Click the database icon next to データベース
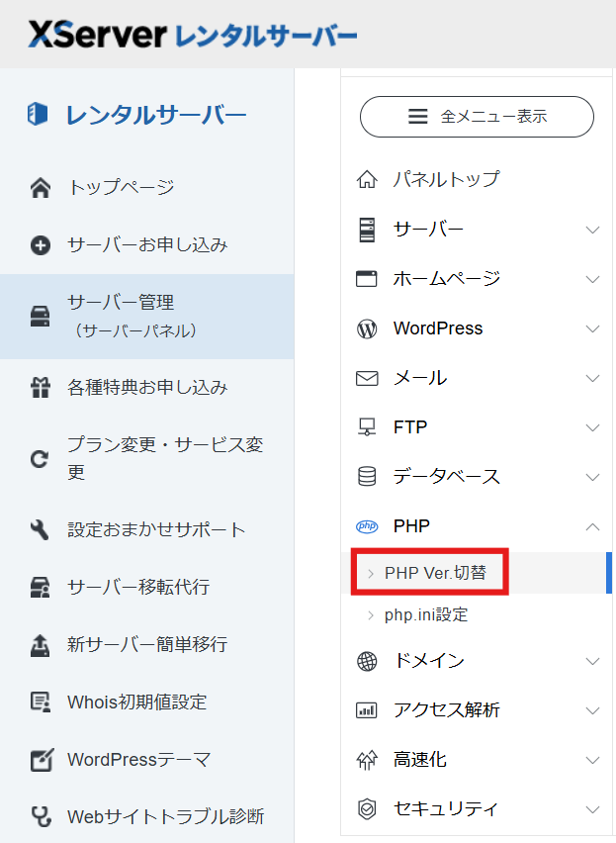616x843 pixels. point(367,477)
